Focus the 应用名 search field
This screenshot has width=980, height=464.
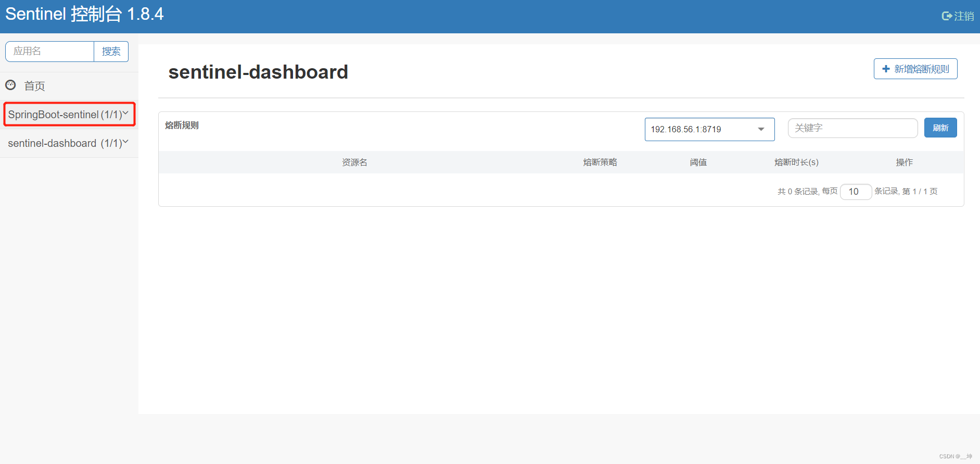tap(50, 52)
